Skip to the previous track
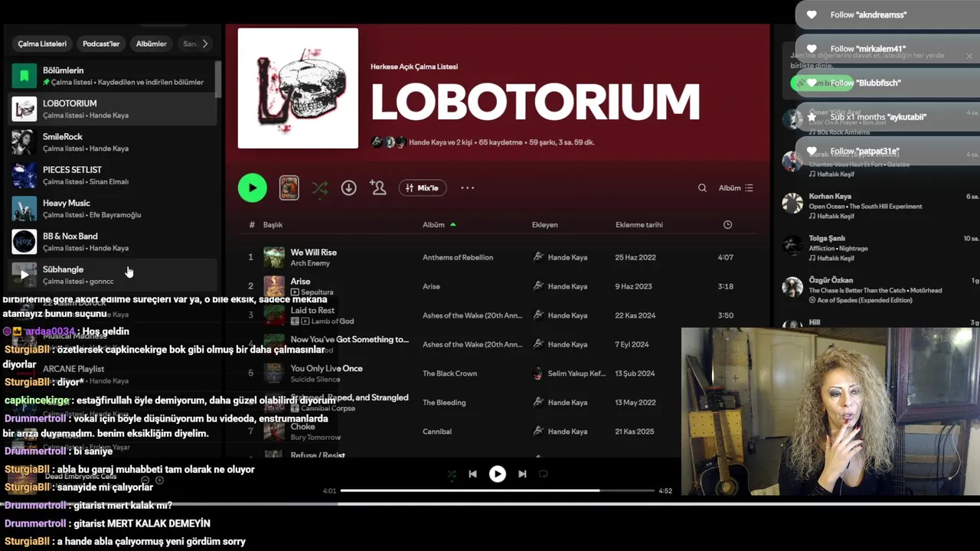The image size is (980, 551). pyautogui.click(x=472, y=474)
